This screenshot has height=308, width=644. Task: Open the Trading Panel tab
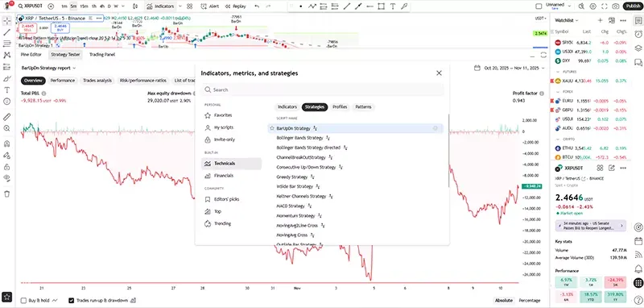[102, 54]
